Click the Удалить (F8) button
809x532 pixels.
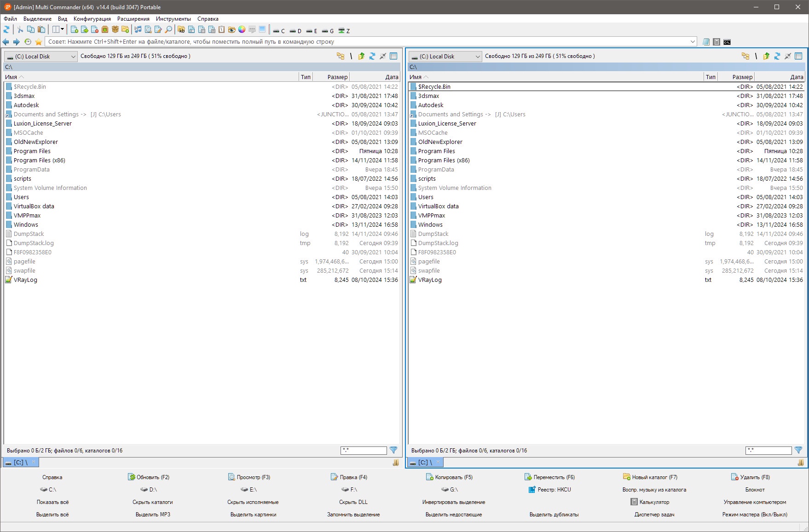pyautogui.click(x=751, y=477)
